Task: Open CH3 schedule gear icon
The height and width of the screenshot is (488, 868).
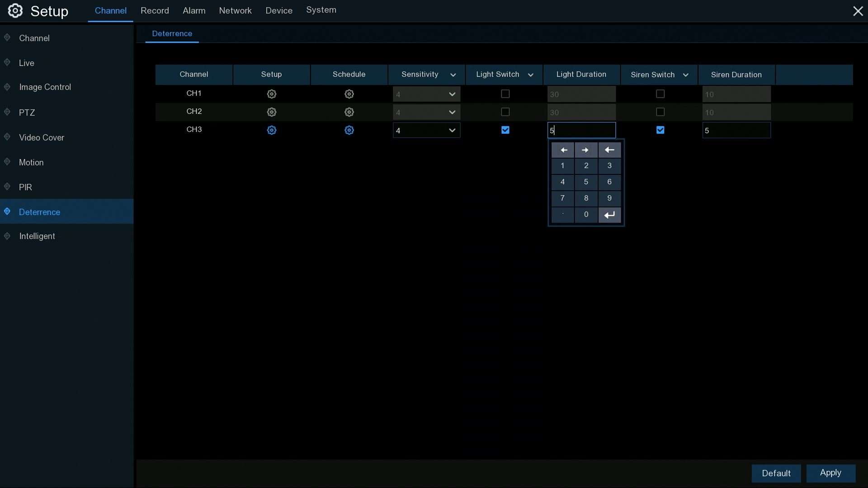Action: 349,130
